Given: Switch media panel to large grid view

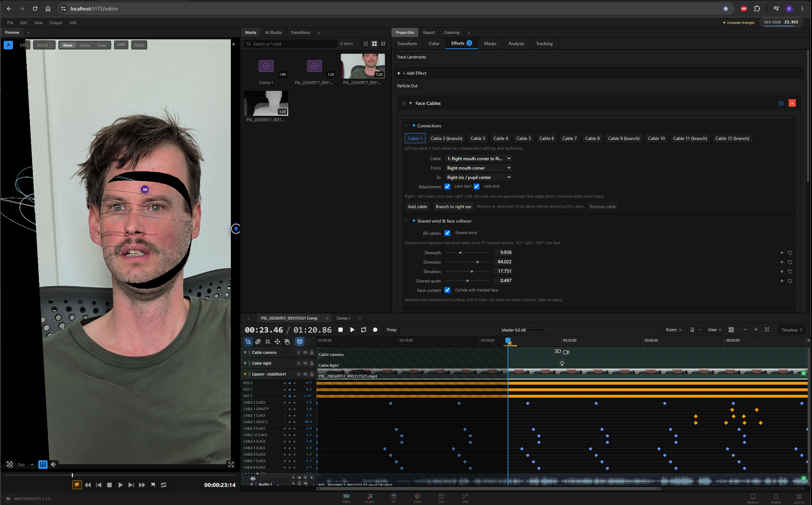Looking at the screenshot, I should [x=374, y=44].
